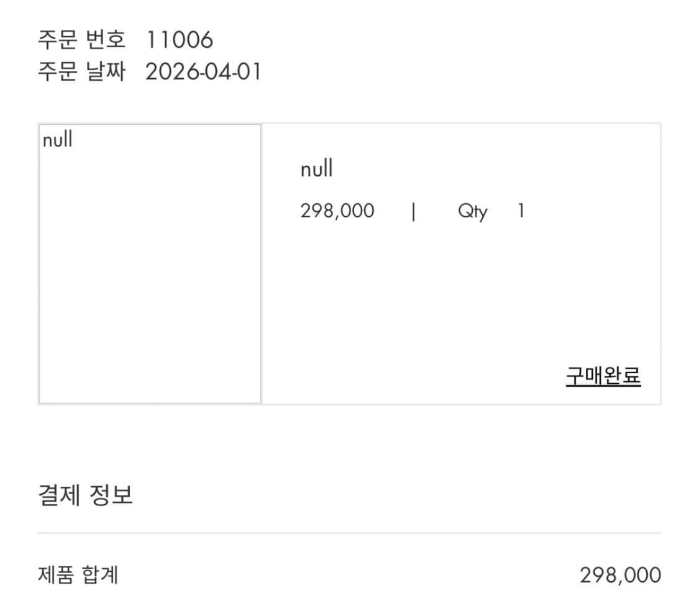Click the Qty value 1
699x616 pixels.
tap(521, 211)
